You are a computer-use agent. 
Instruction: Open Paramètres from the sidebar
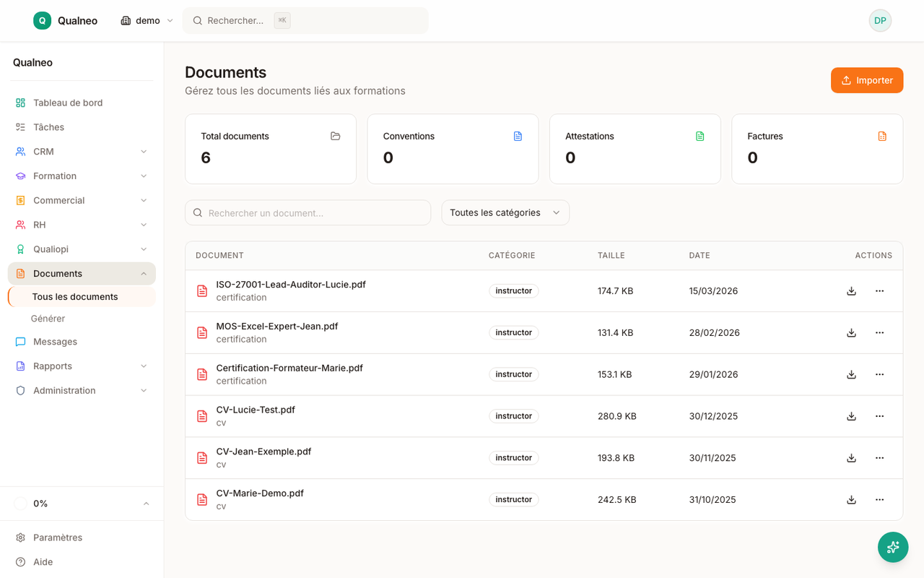tap(82, 538)
